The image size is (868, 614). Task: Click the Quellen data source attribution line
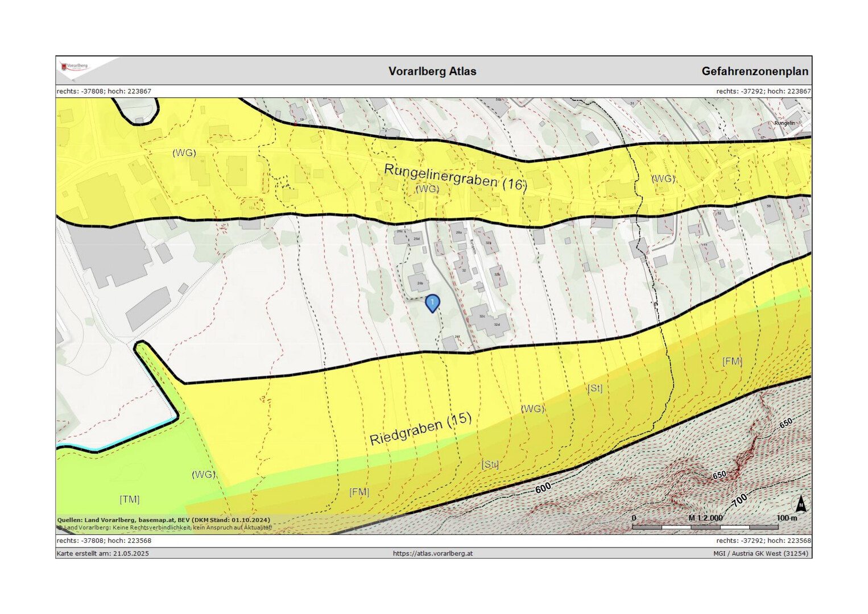[164, 520]
